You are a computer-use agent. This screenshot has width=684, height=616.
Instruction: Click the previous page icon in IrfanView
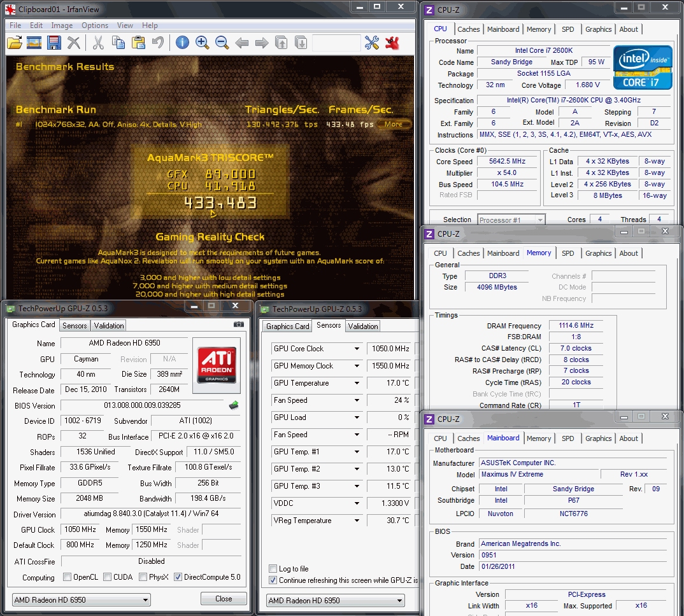(x=281, y=43)
